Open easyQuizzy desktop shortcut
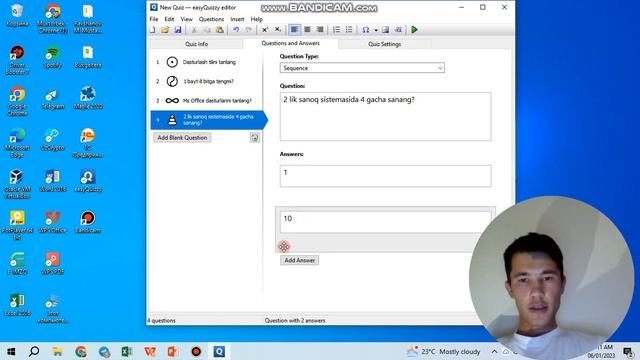This screenshot has height=360, width=640. click(88, 181)
